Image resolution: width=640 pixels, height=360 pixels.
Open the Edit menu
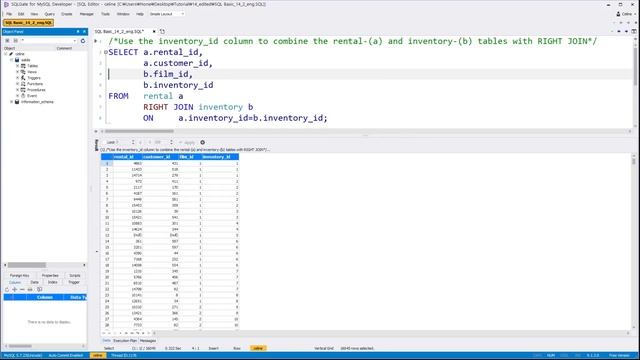click(x=21, y=14)
